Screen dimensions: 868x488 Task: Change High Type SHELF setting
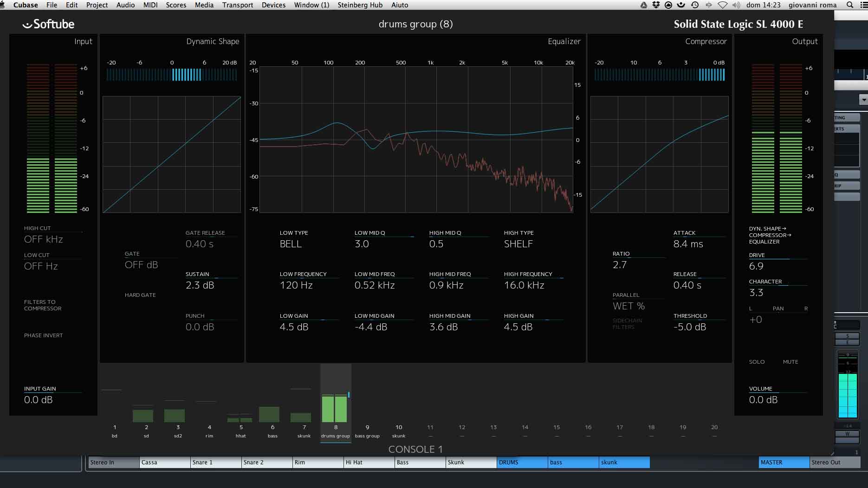(x=518, y=244)
